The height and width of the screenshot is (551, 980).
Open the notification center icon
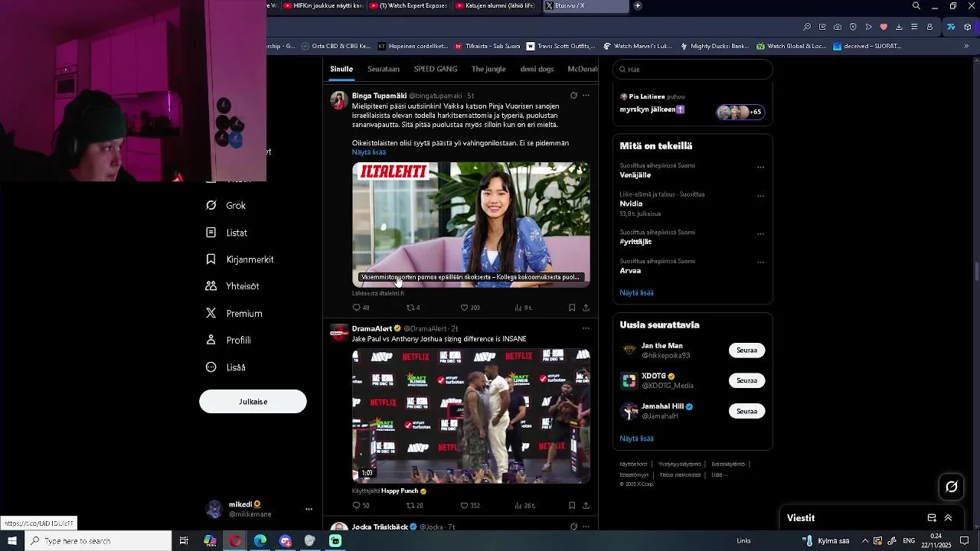click(965, 541)
